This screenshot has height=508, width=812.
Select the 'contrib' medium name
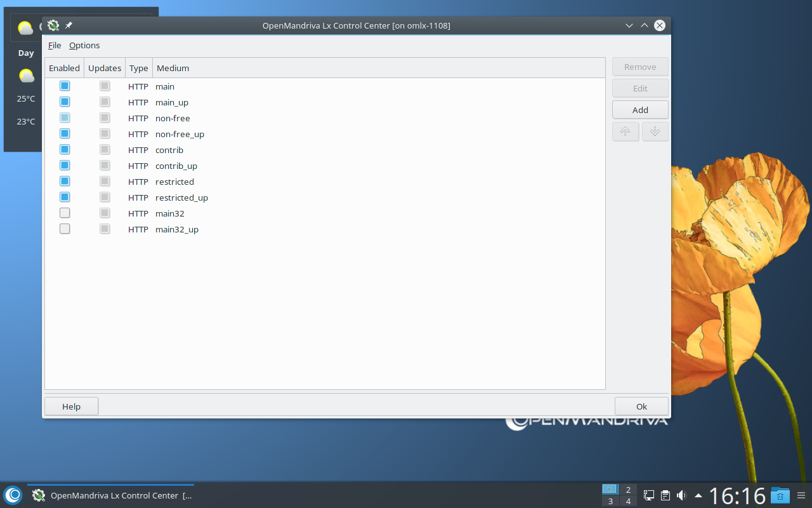click(169, 150)
